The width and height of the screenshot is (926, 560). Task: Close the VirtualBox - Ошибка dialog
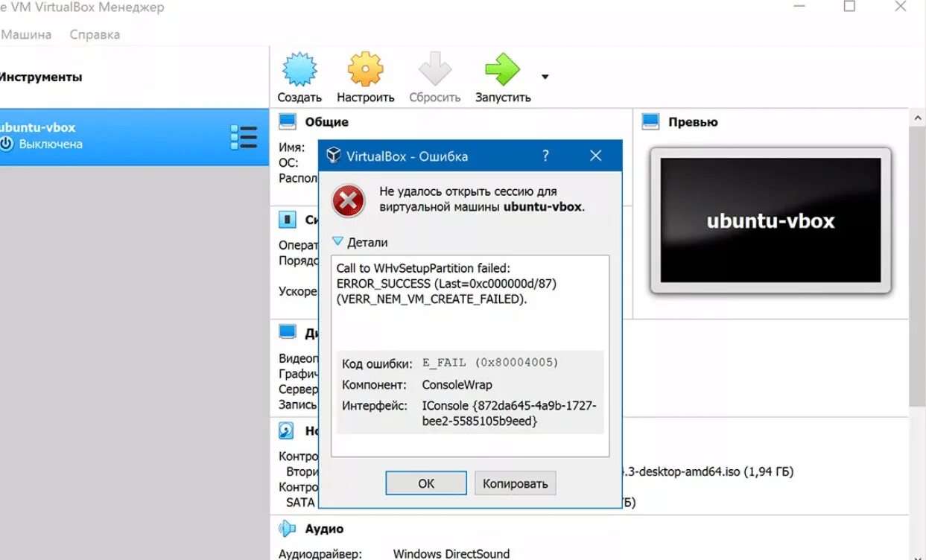[595, 156]
